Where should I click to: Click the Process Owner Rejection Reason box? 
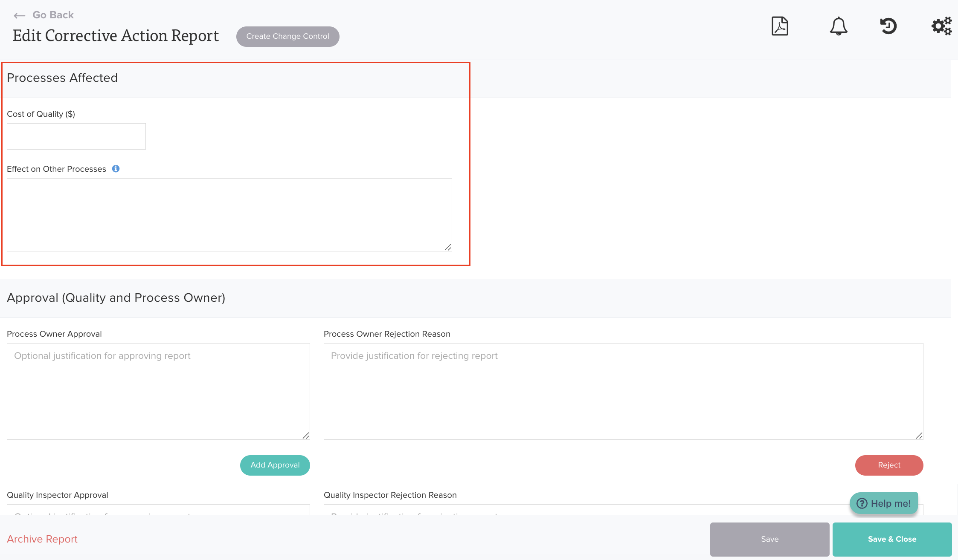point(623,391)
